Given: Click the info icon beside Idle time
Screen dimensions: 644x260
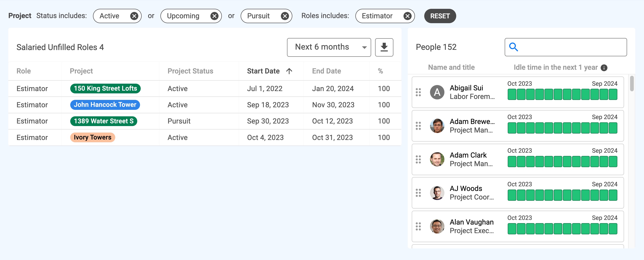Looking at the screenshot, I should pos(604,67).
